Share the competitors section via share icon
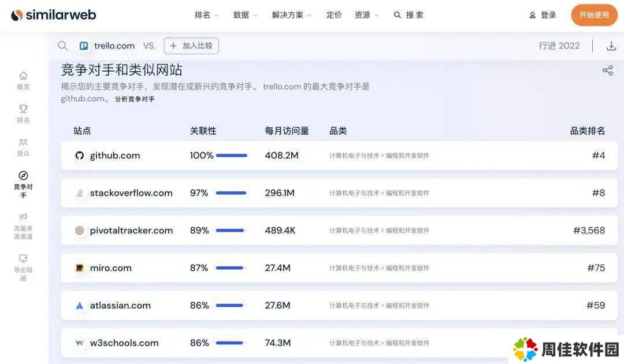This screenshot has width=624, height=364. pyautogui.click(x=608, y=70)
